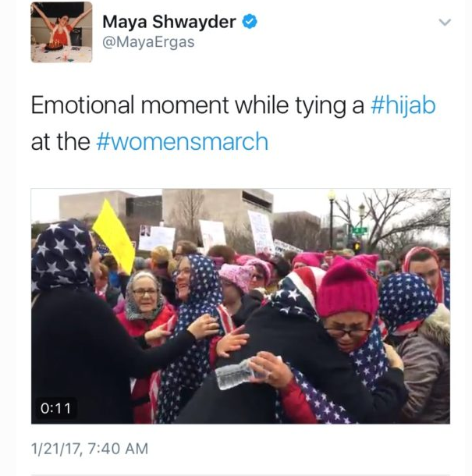Play the embedded march video
This screenshot has width=472, height=476.
(240, 306)
